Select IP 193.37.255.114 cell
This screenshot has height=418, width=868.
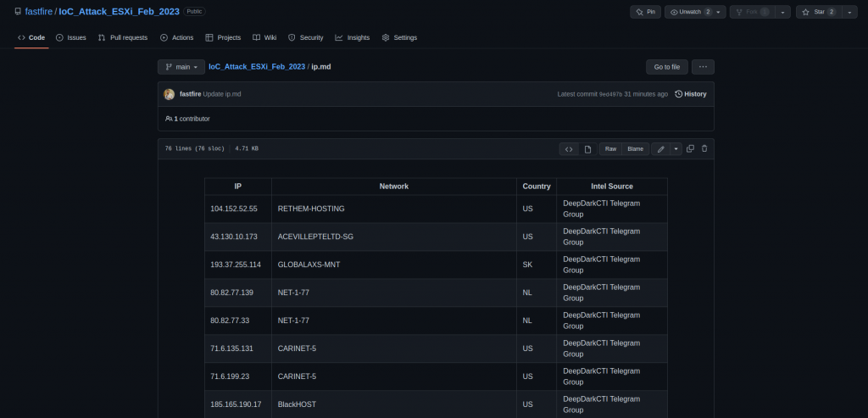point(238,265)
